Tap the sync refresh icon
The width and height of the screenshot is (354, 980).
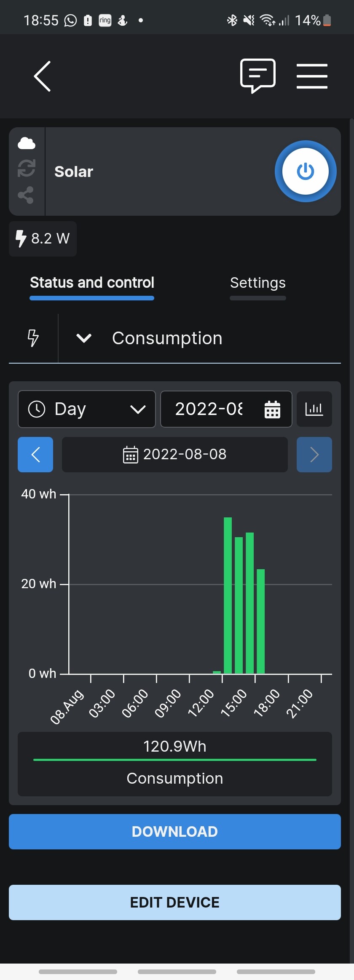point(27,168)
